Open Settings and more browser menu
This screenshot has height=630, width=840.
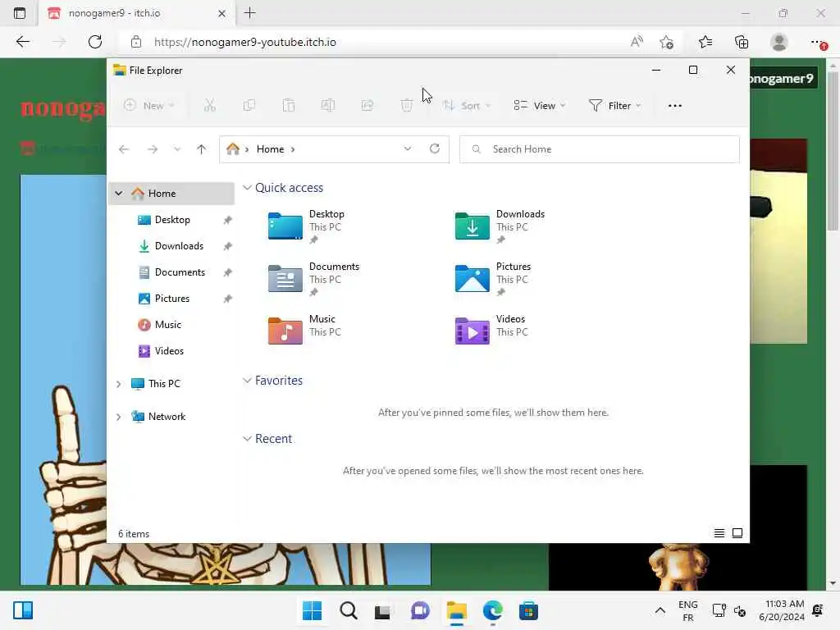[818, 42]
